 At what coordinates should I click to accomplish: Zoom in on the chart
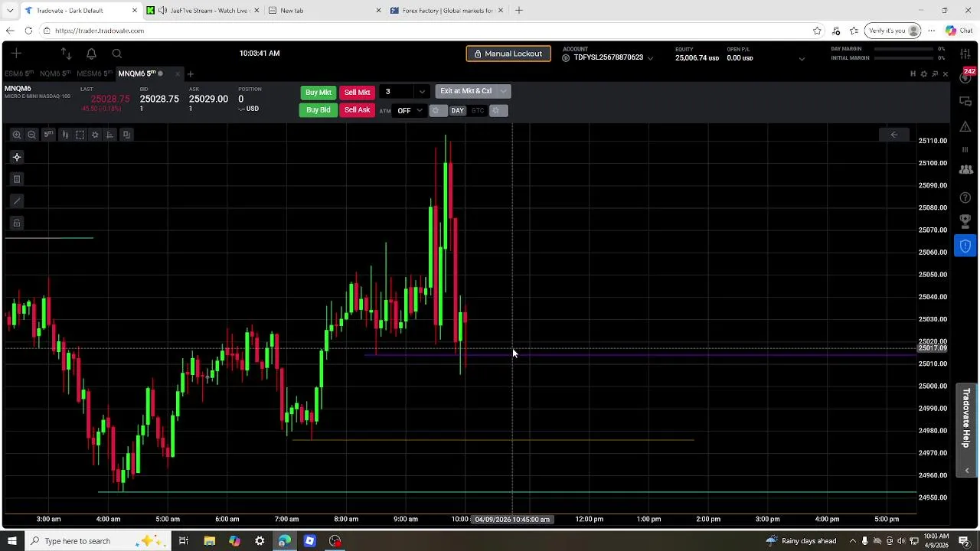[x=16, y=135]
